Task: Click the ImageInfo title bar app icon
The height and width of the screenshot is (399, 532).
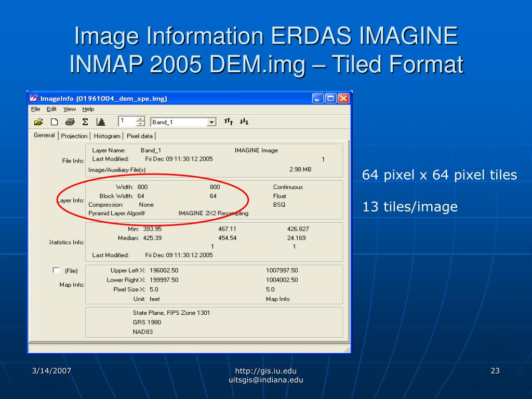Action: (34, 98)
